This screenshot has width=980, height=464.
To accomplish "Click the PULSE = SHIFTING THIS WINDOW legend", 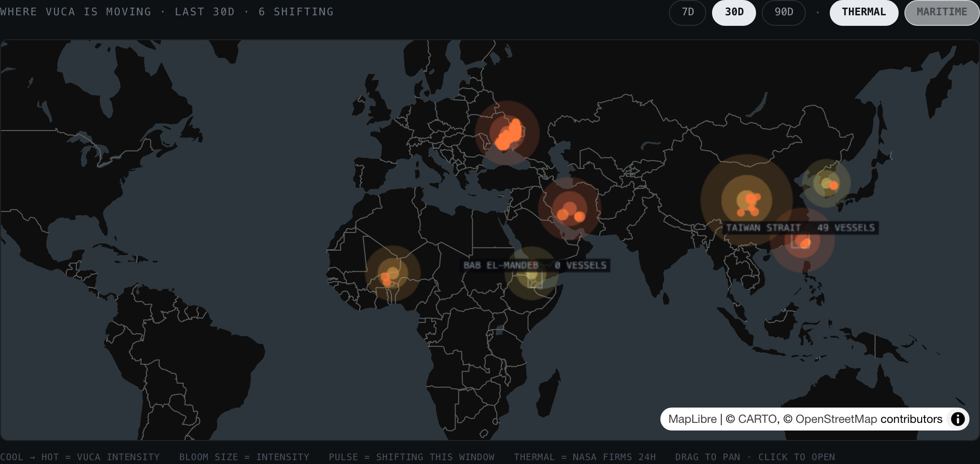I will (412, 457).
